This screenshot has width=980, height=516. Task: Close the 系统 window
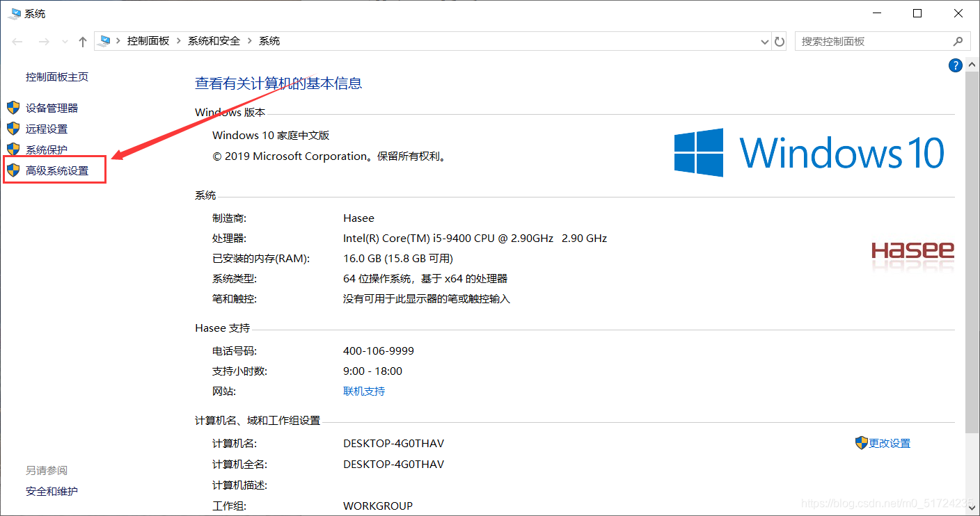(x=958, y=13)
